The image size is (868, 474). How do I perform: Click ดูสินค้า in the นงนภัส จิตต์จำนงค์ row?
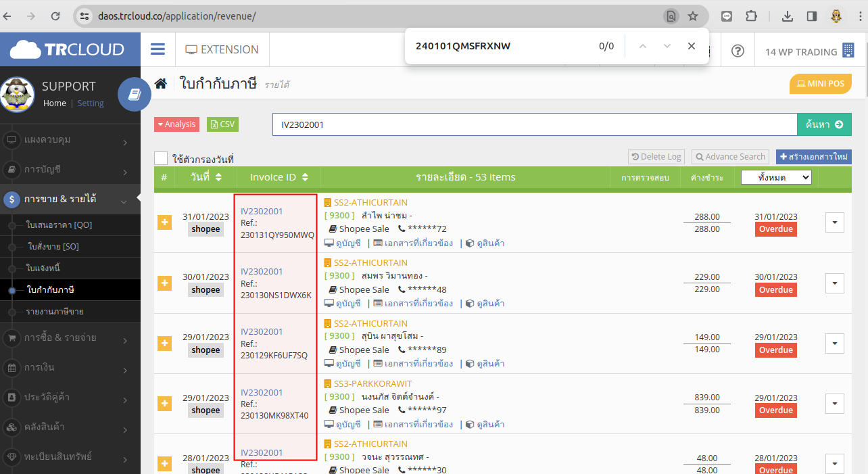point(485,424)
